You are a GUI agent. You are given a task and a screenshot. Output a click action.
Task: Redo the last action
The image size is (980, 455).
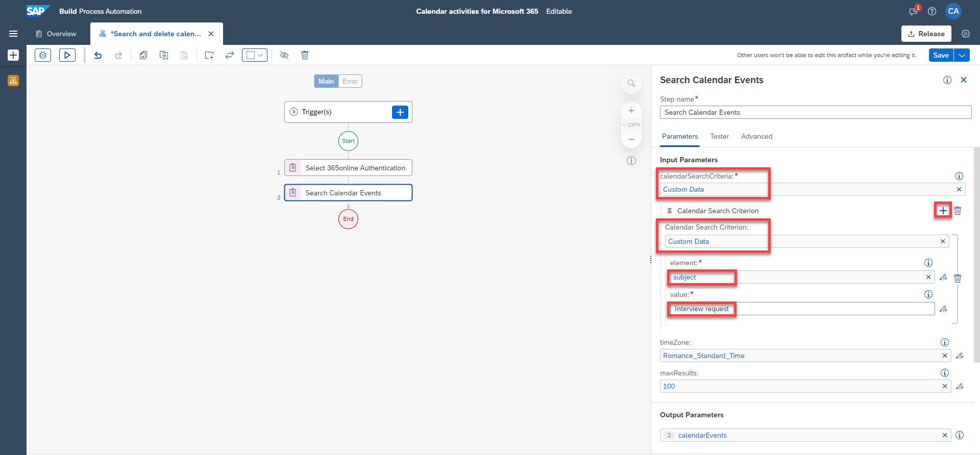(118, 55)
